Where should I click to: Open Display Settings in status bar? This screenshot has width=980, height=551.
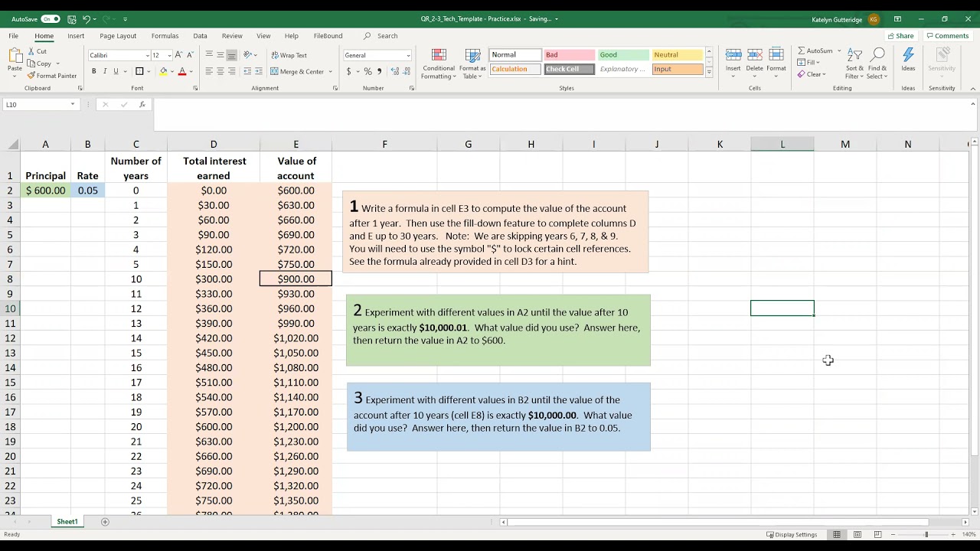tap(792, 534)
